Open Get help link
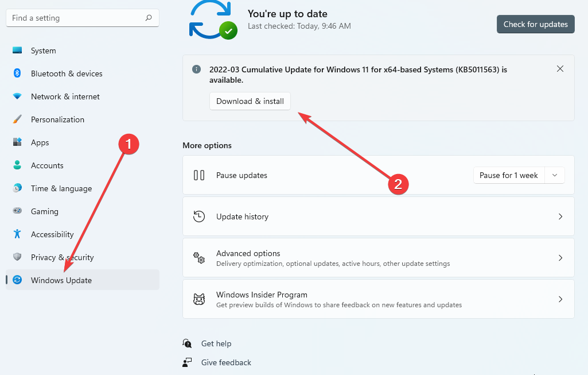Screen dimensions: 588x375 coord(216,343)
